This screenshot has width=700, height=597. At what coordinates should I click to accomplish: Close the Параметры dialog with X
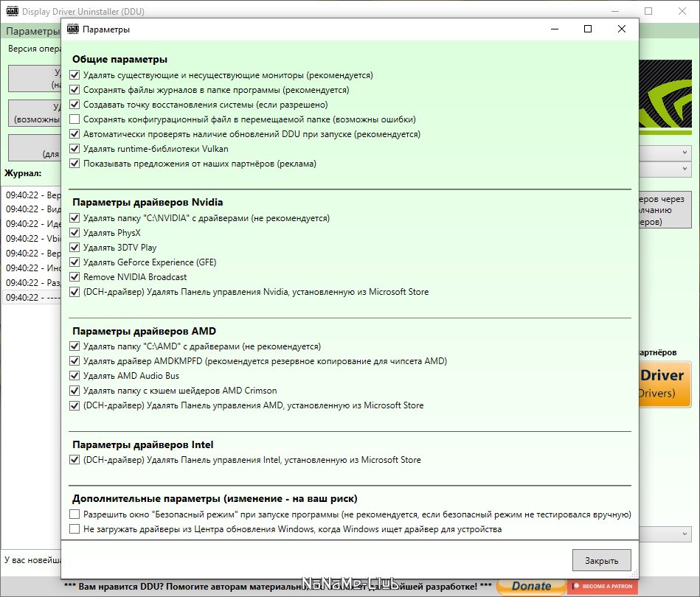(x=621, y=29)
